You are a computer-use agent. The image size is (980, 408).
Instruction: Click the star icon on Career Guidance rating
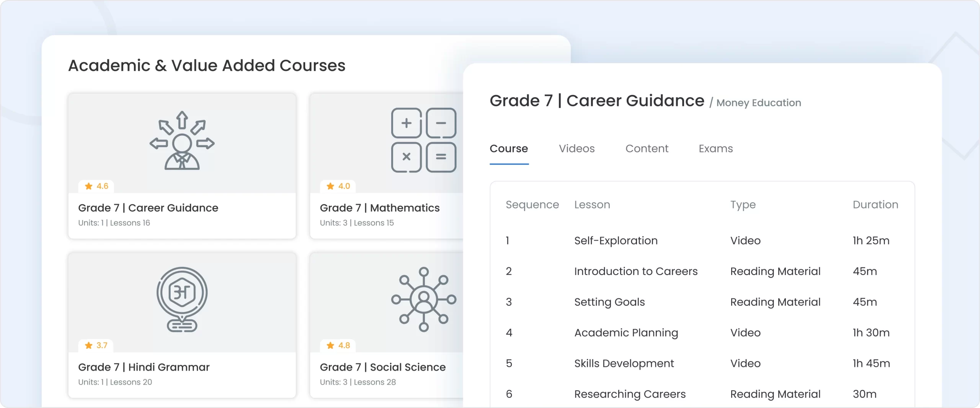coord(89,186)
